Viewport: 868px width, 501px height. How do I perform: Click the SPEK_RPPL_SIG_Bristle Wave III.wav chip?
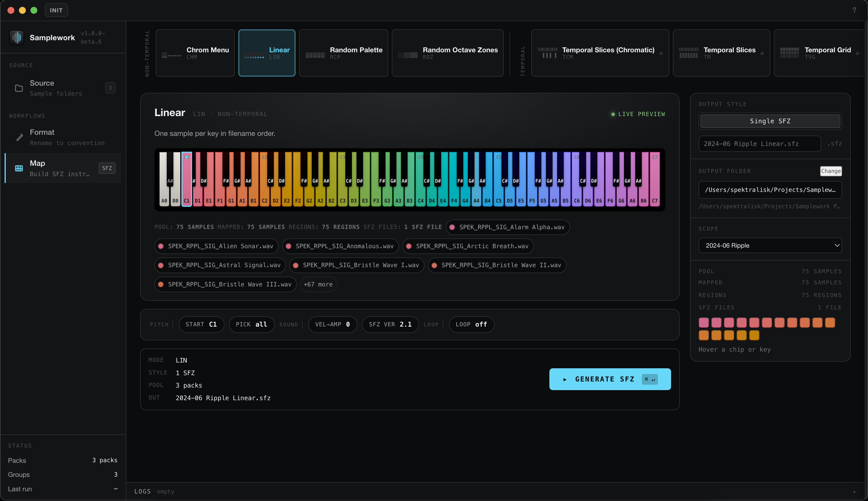[x=226, y=285]
